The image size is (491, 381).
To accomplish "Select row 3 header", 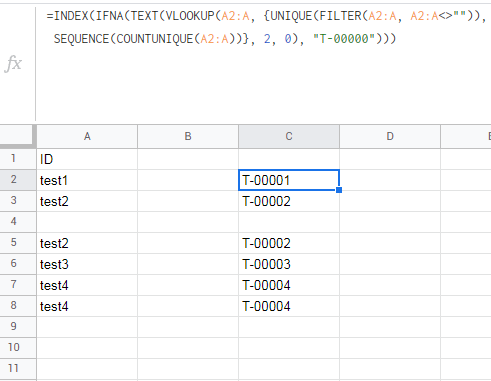I will tap(18, 201).
